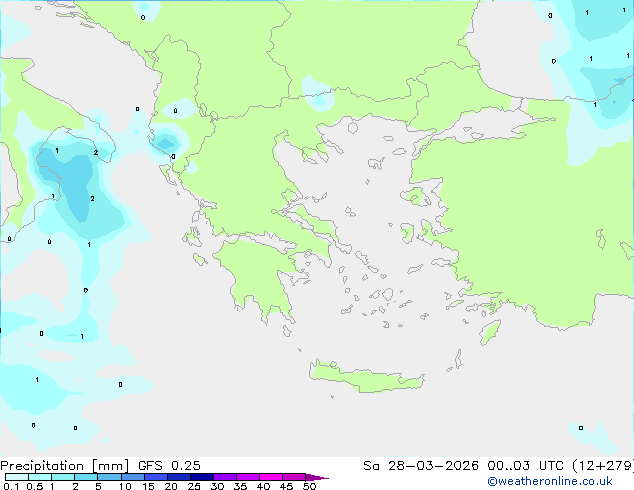Viewport: 634px width, 490px height.
Task: Click the 'Sa 28-03-2026' forecast date text
Action: (421, 466)
